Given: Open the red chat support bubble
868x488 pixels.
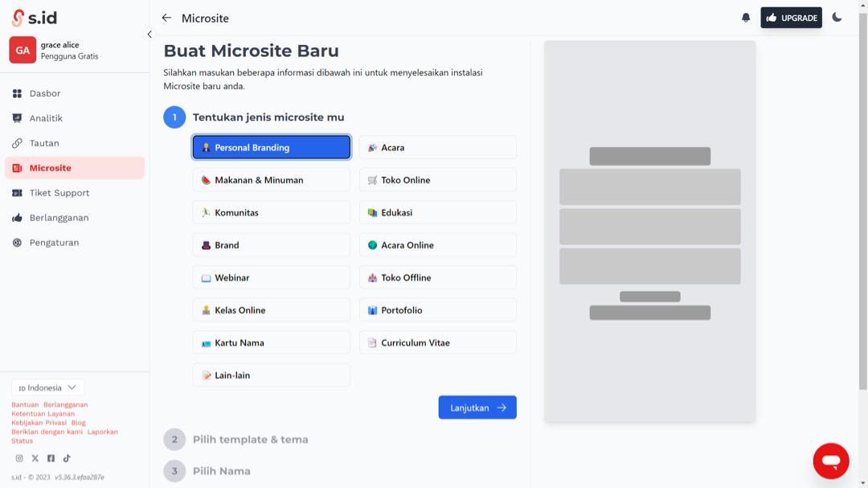Looking at the screenshot, I should pyautogui.click(x=830, y=461).
